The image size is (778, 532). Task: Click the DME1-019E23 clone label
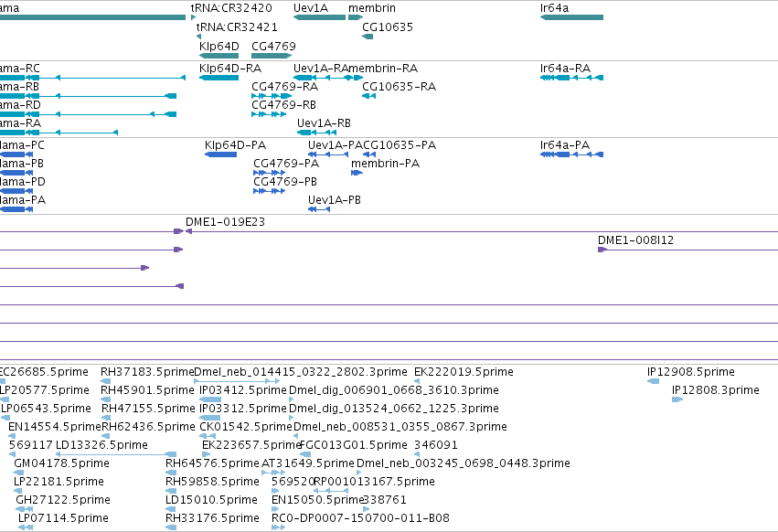[x=225, y=222]
